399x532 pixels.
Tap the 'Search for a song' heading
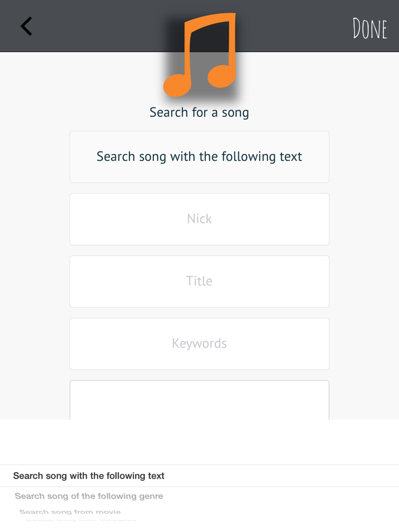click(199, 112)
